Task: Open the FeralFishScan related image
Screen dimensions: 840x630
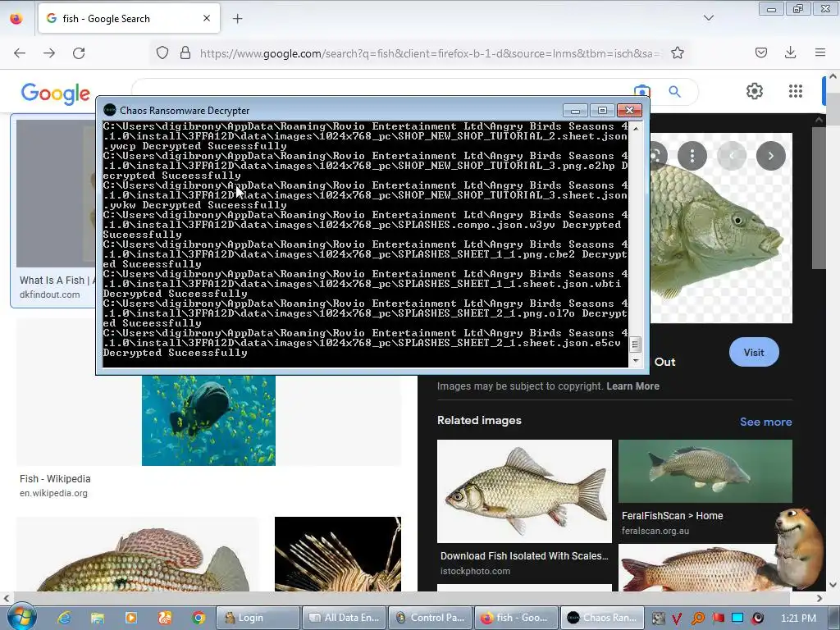Action: coord(705,472)
